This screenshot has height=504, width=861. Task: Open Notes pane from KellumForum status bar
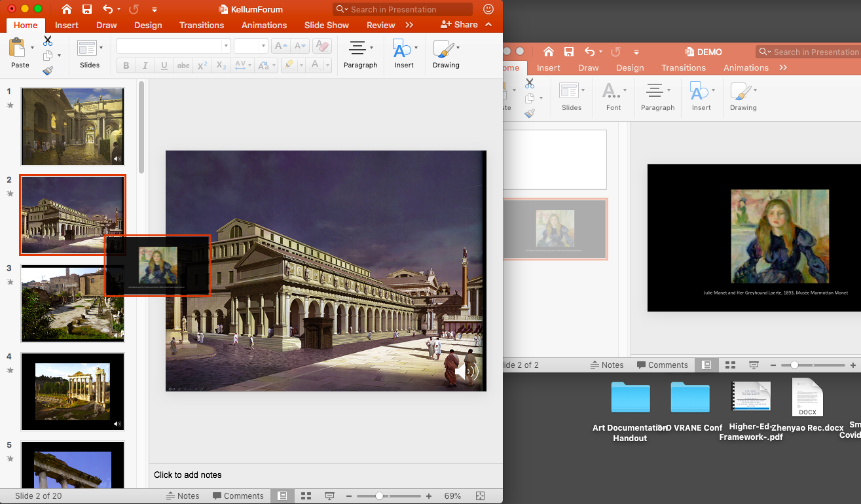[183, 496]
